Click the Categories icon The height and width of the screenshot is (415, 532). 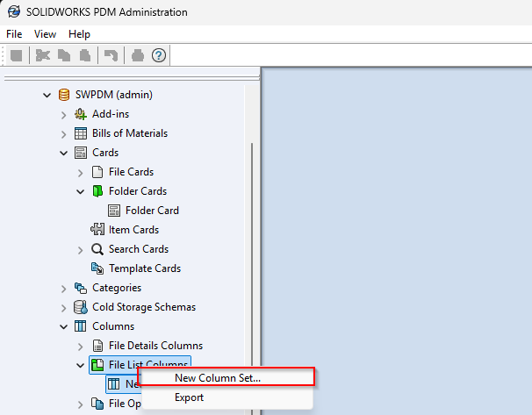(x=81, y=288)
